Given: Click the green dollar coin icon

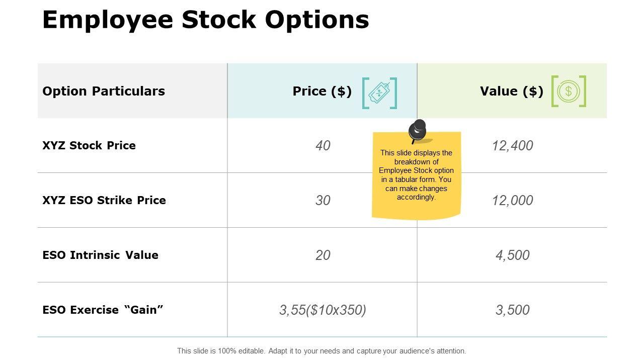Looking at the screenshot, I should tap(569, 91).
